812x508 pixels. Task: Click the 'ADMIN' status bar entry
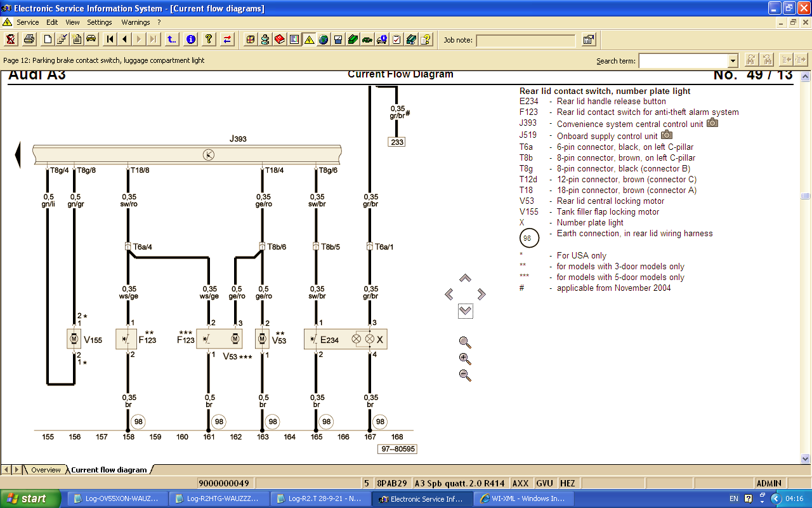[769, 483]
